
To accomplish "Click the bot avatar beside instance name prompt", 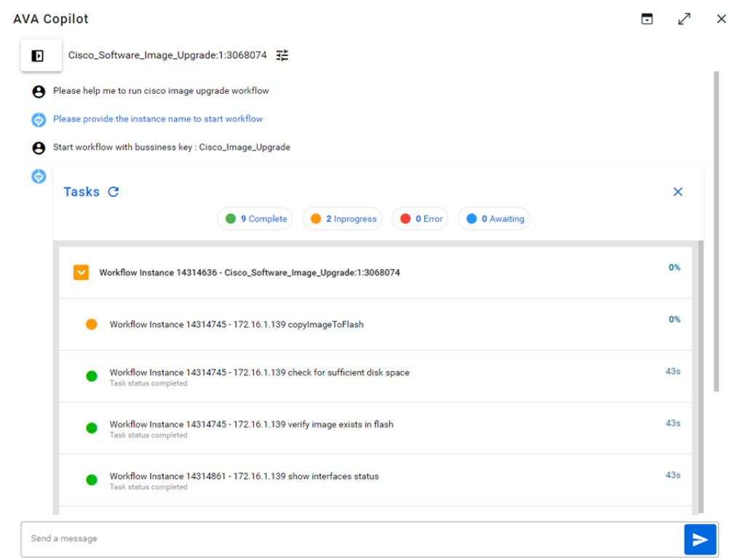I will [39, 120].
